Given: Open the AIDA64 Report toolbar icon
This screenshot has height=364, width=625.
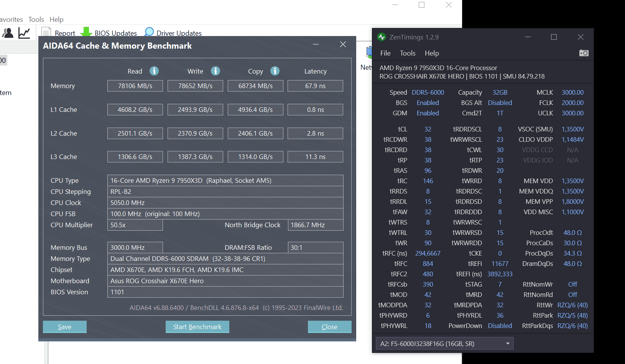Looking at the screenshot, I should 46,32.
